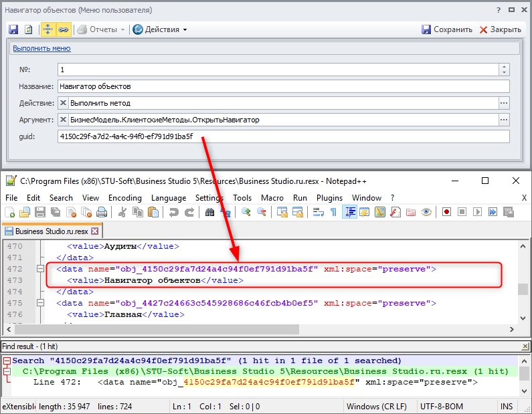
Task: Open the Encoding menu
Action: click(124, 198)
